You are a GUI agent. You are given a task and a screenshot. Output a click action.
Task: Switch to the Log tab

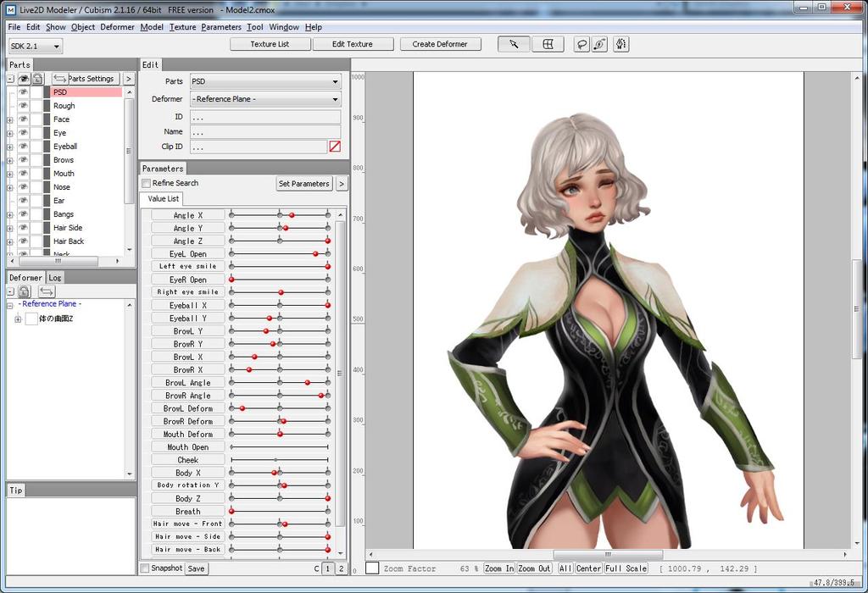tap(55, 278)
